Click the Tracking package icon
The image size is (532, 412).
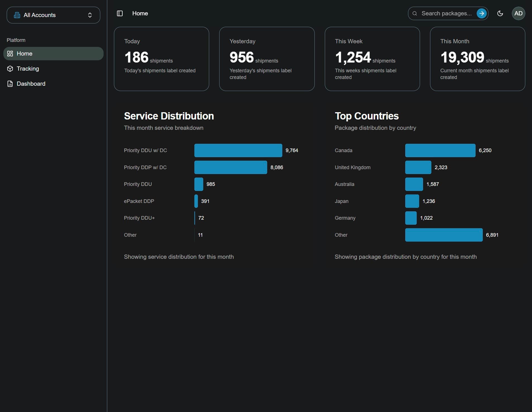[10, 69]
